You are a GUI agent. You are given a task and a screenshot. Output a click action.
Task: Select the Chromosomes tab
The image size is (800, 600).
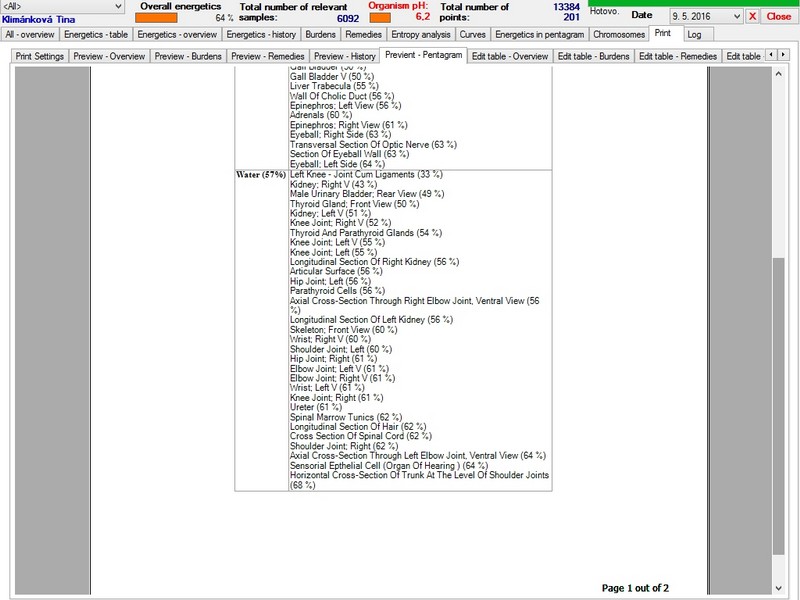pos(618,35)
